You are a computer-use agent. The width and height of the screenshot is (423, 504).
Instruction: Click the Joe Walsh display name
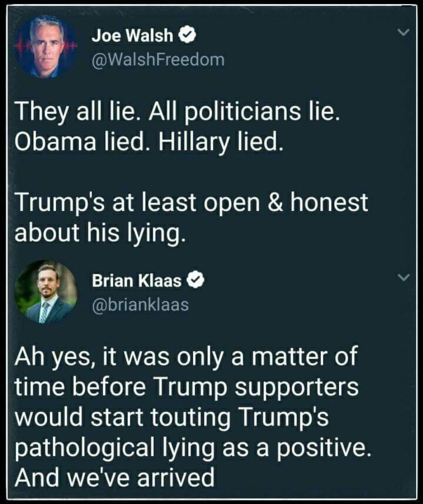pyautogui.click(x=132, y=36)
